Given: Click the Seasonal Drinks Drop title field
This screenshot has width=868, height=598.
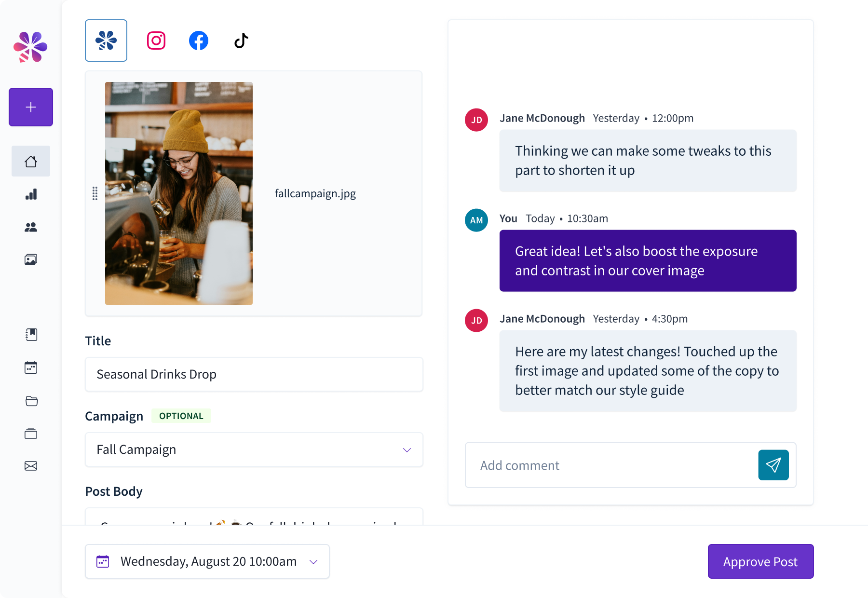Looking at the screenshot, I should [x=254, y=374].
